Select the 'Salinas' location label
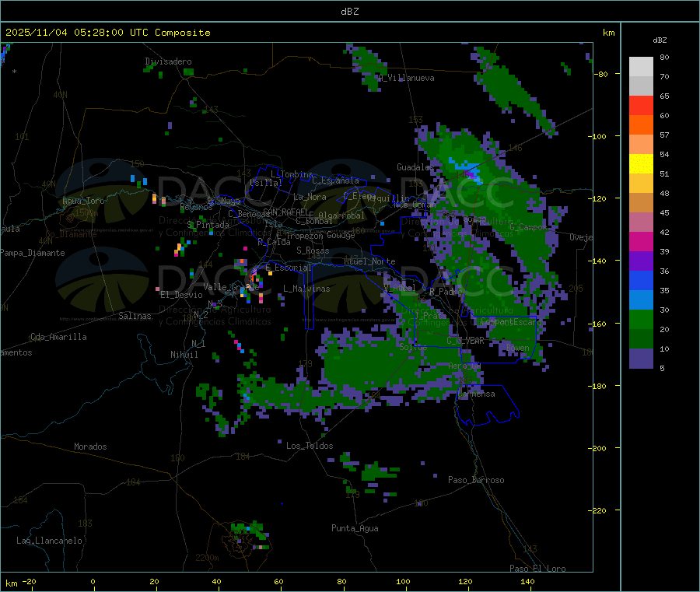The image size is (700, 592). click(135, 316)
